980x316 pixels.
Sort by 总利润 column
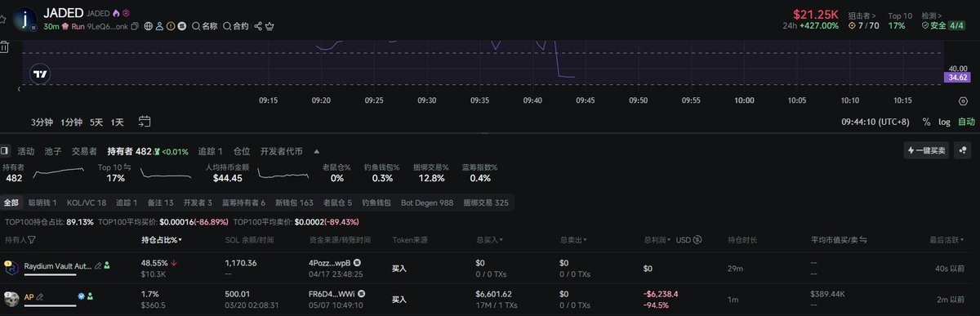657,240
